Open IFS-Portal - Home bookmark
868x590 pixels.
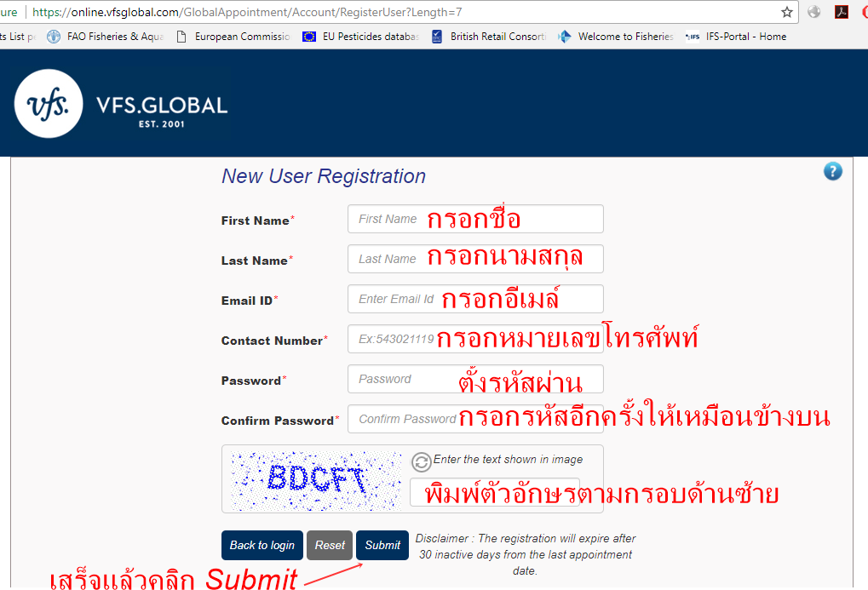(737, 37)
